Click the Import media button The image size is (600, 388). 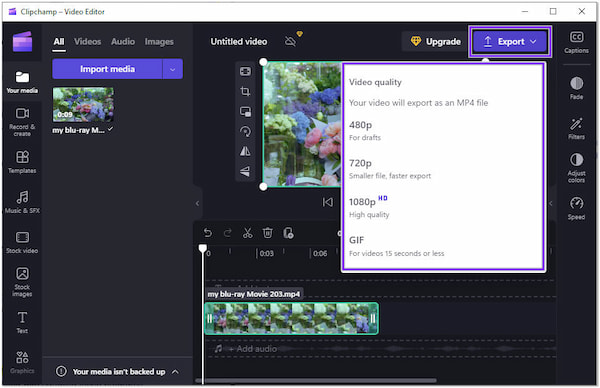108,69
